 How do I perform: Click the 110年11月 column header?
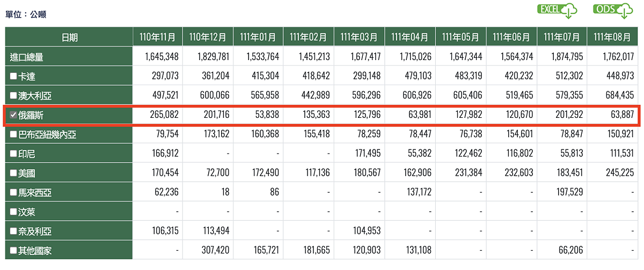[x=157, y=37]
